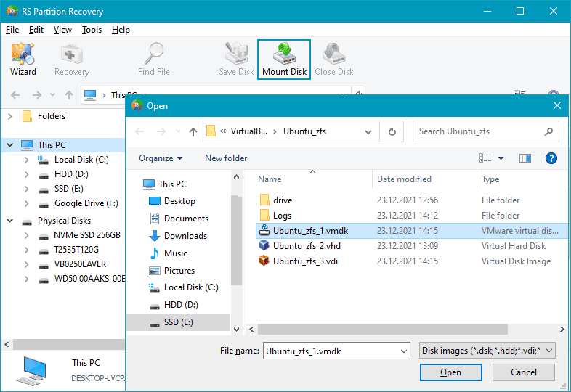Click New folder in the dialog toolbar
This screenshot has height=392, width=571.
226,158
